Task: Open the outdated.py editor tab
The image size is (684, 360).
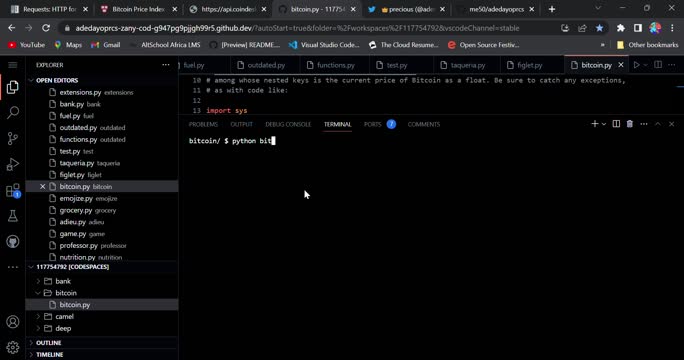Action: pyautogui.click(x=265, y=65)
